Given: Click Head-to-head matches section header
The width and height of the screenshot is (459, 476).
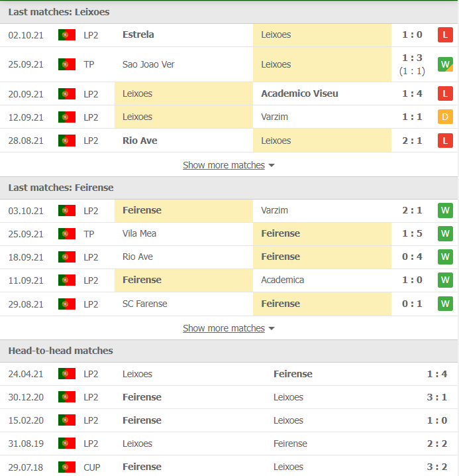Looking at the screenshot, I should (x=61, y=351).
